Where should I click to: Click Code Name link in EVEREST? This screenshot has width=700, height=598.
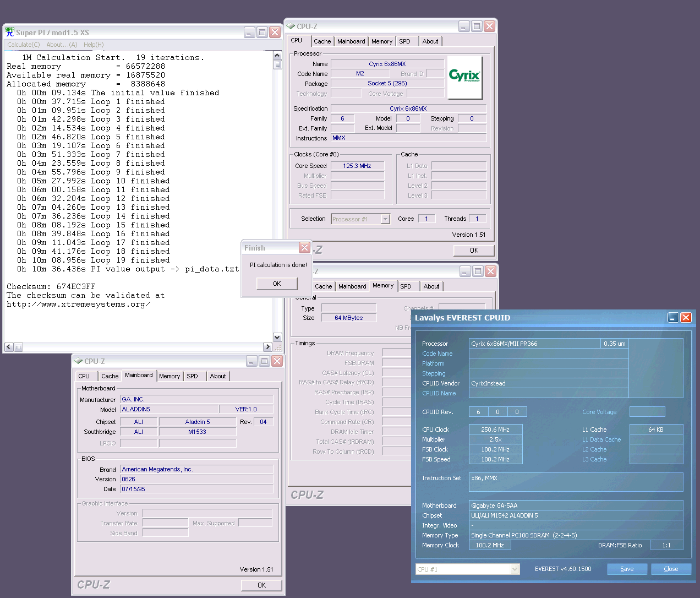[x=437, y=354]
